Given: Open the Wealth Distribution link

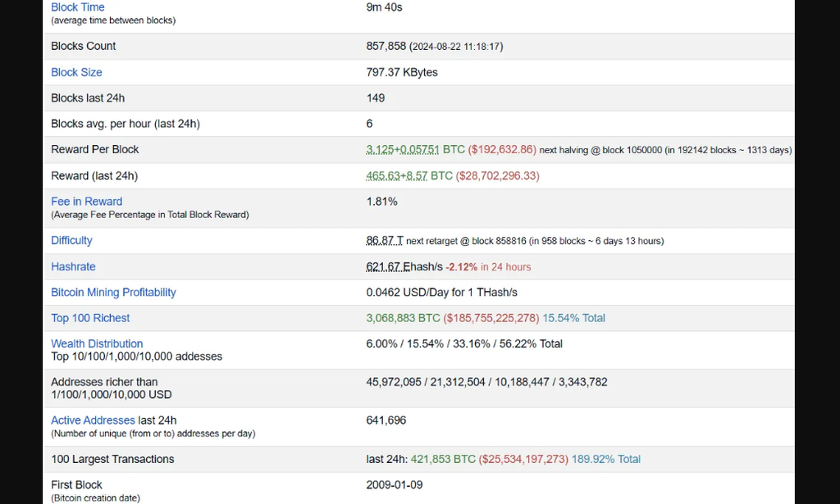Looking at the screenshot, I should (x=97, y=343).
